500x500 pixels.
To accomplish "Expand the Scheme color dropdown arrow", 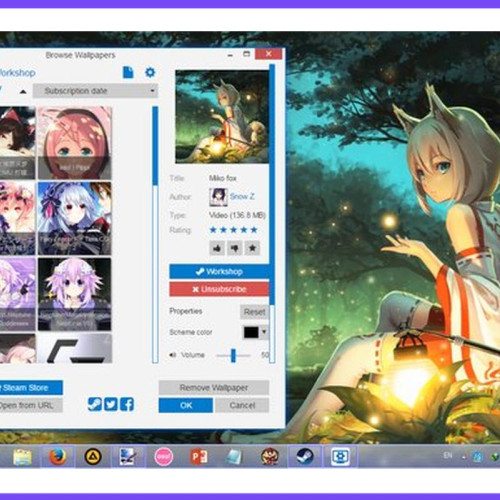I will [264, 332].
